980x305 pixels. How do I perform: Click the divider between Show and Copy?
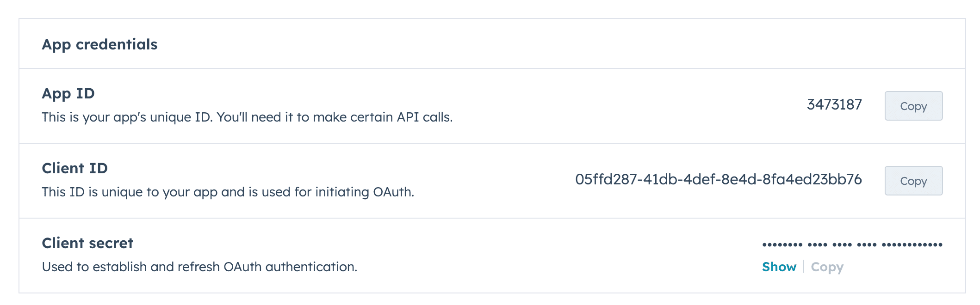click(x=804, y=267)
